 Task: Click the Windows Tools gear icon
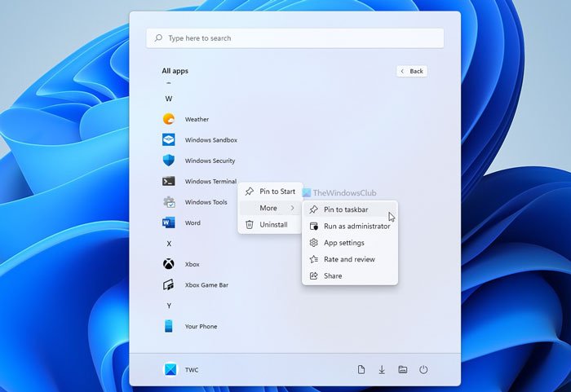169,202
